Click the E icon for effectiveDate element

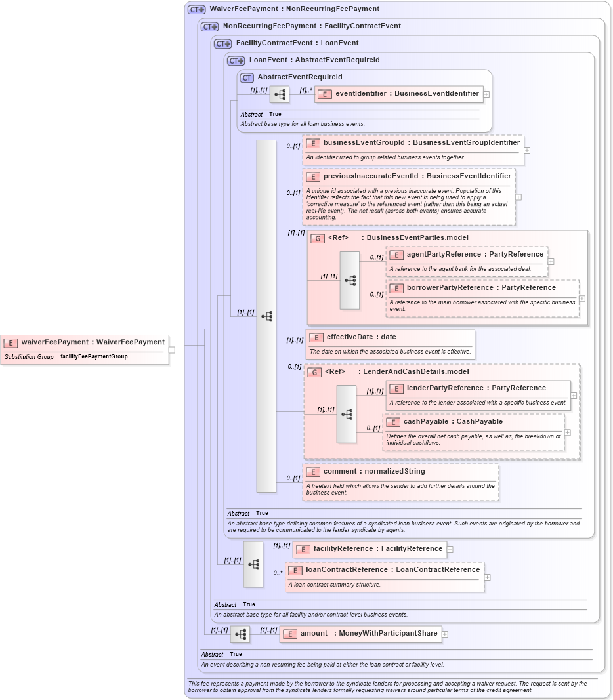pos(316,337)
